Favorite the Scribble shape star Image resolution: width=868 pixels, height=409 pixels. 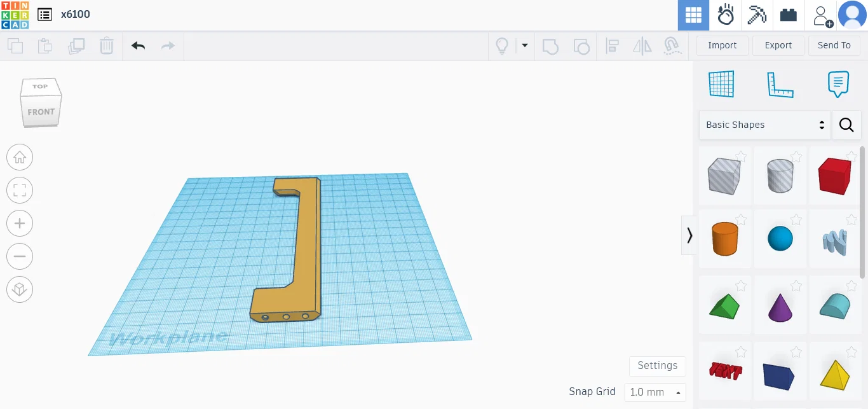(851, 219)
